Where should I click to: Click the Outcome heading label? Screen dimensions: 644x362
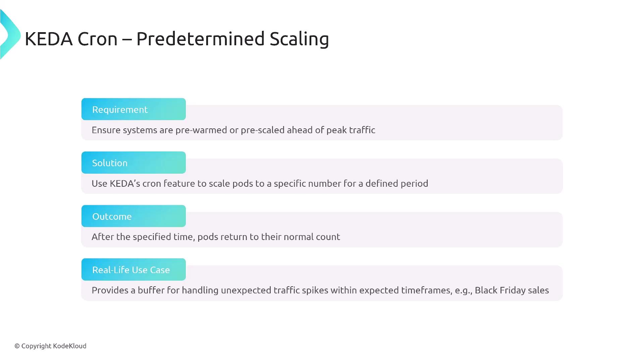(112, 217)
